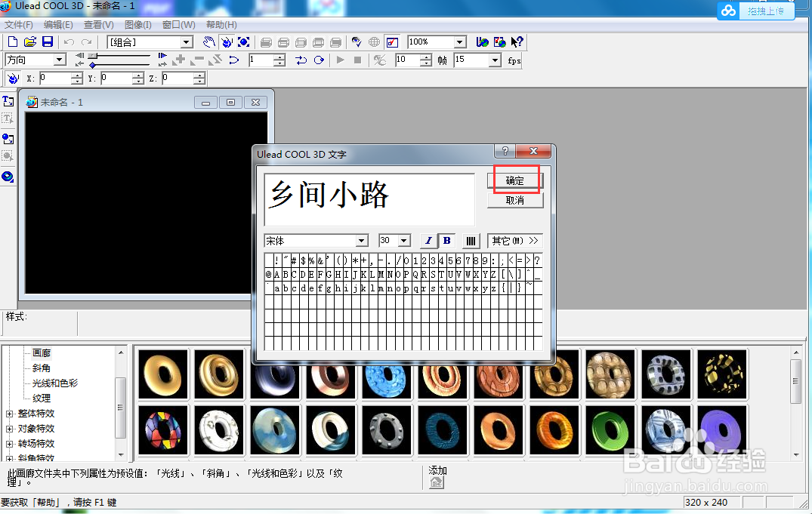This screenshot has height=514, width=812.
Task: Toggle vertical text layout button in dialog
Action: (471, 241)
